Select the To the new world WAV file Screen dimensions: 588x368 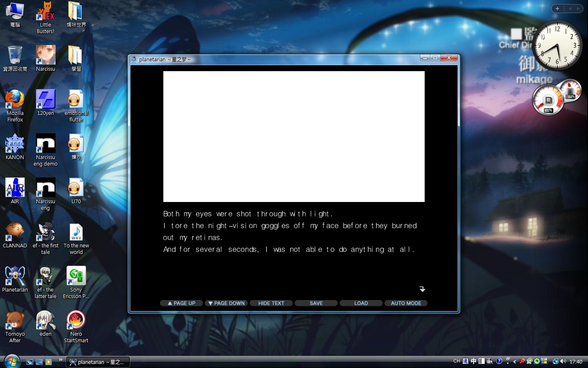pos(76,238)
